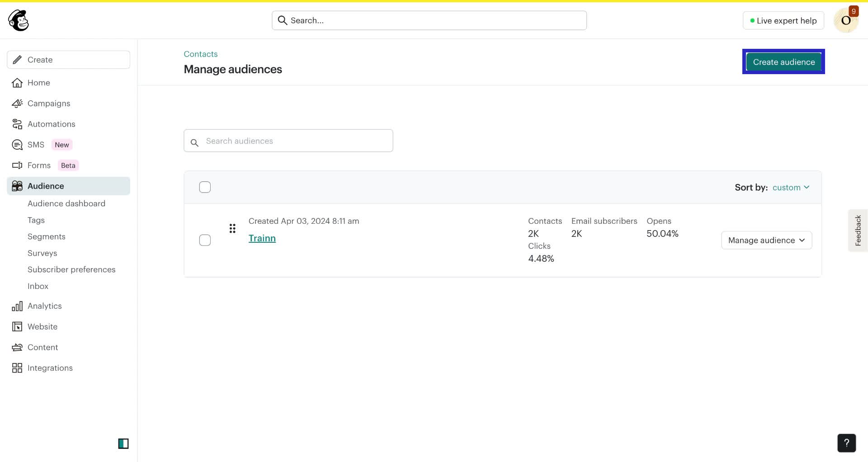The width and height of the screenshot is (868, 462).
Task: Click the Mailchimp Freddie logo
Action: (18, 20)
